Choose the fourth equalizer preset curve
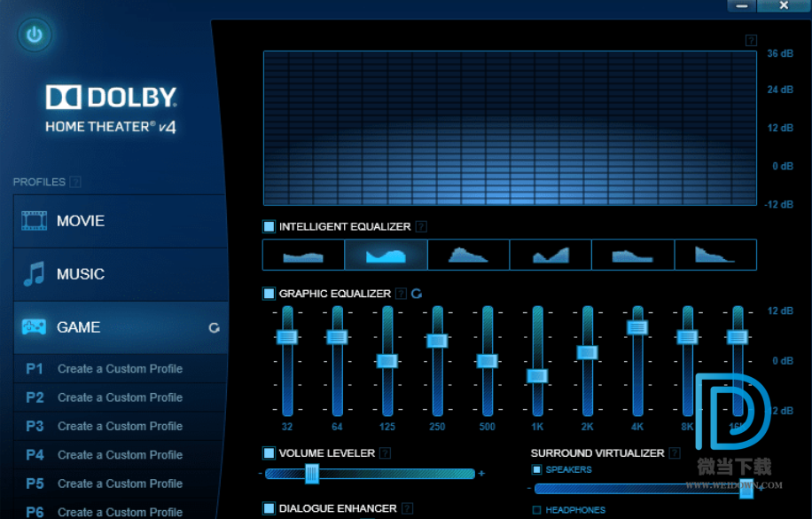This screenshot has height=519, width=812. point(550,256)
